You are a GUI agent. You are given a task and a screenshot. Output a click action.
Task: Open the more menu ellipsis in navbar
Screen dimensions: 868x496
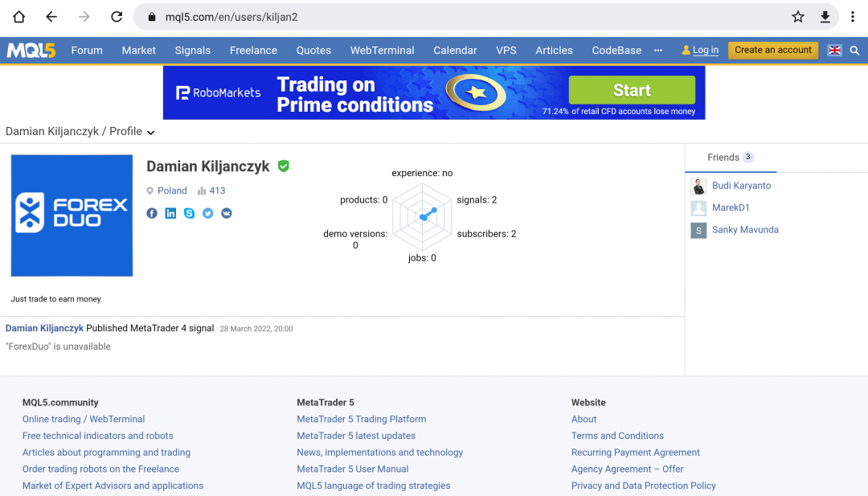click(x=658, y=50)
